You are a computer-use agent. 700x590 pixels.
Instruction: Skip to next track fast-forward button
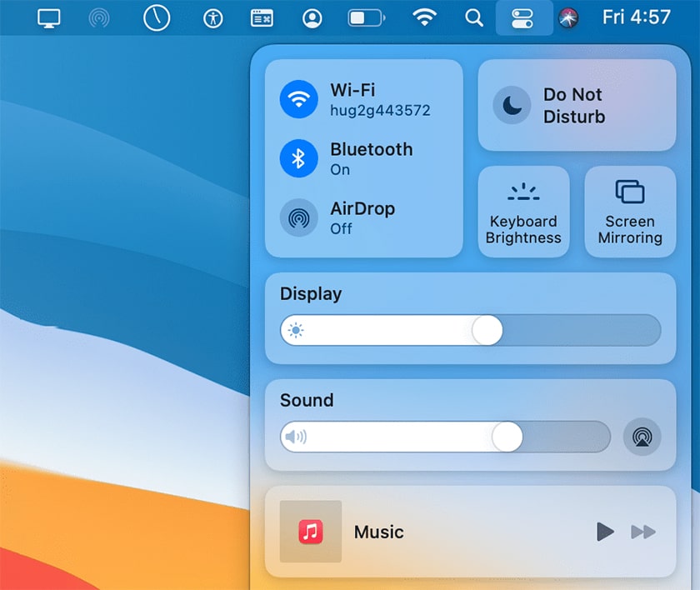[643, 532]
